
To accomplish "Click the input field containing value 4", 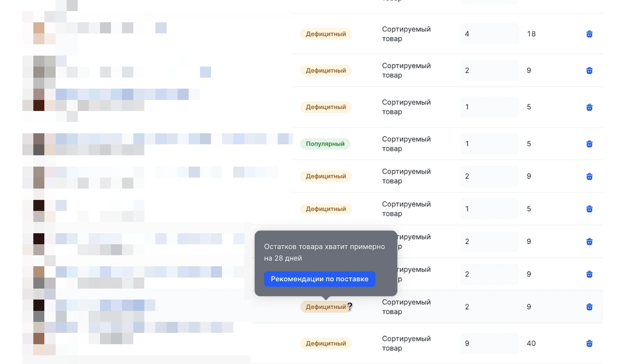I will (489, 34).
